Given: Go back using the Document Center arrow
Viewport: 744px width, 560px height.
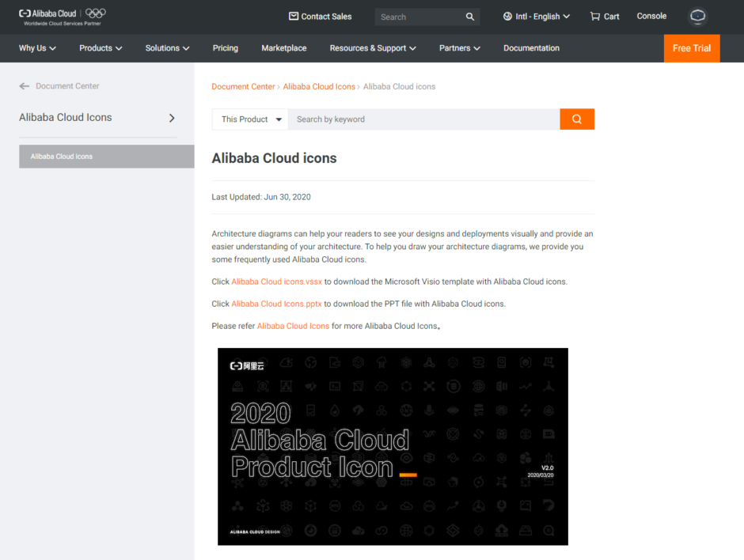Looking at the screenshot, I should click(24, 85).
